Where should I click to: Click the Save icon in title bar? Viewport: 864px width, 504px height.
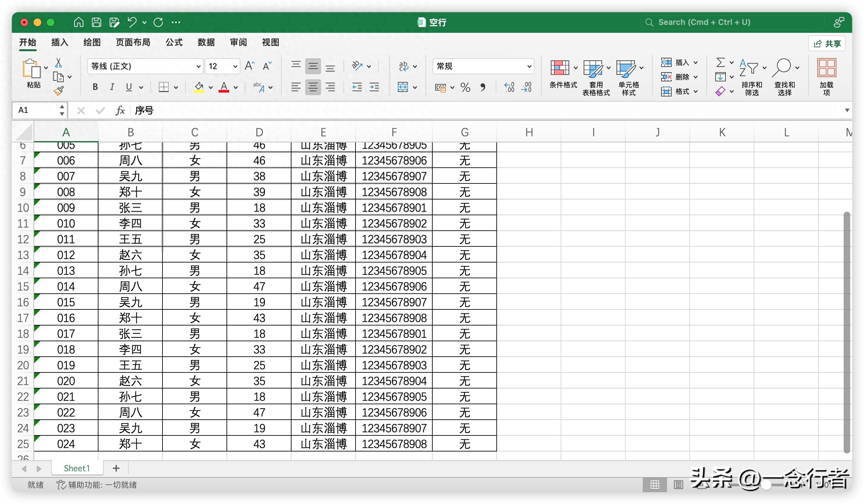97,22
